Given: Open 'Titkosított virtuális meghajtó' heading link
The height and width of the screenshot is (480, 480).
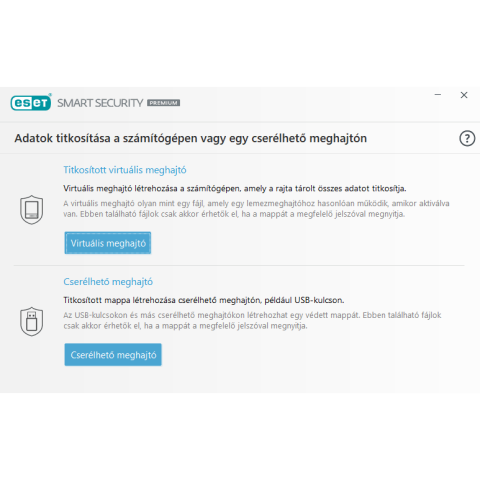Looking at the screenshot, I should [x=125, y=170].
